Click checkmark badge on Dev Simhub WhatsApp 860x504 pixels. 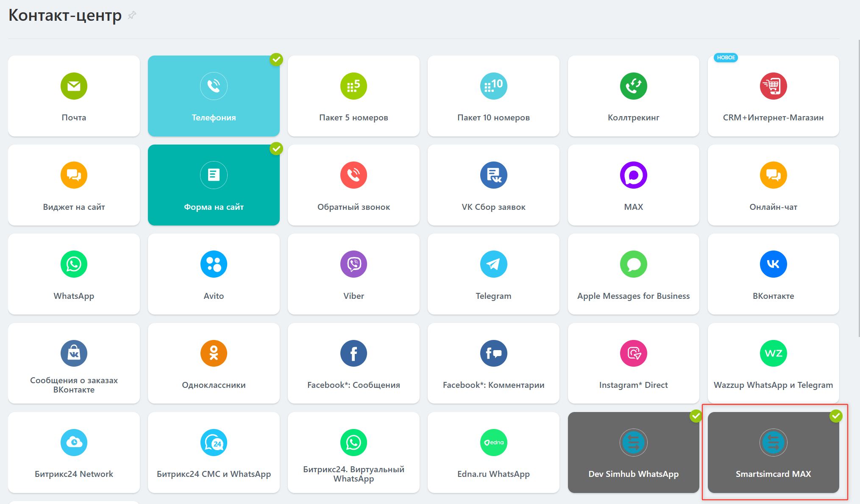[696, 416]
